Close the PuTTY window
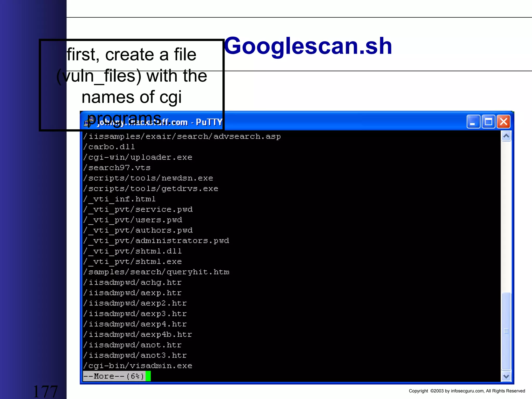The height and width of the screenshot is (399, 532). point(504,122)
